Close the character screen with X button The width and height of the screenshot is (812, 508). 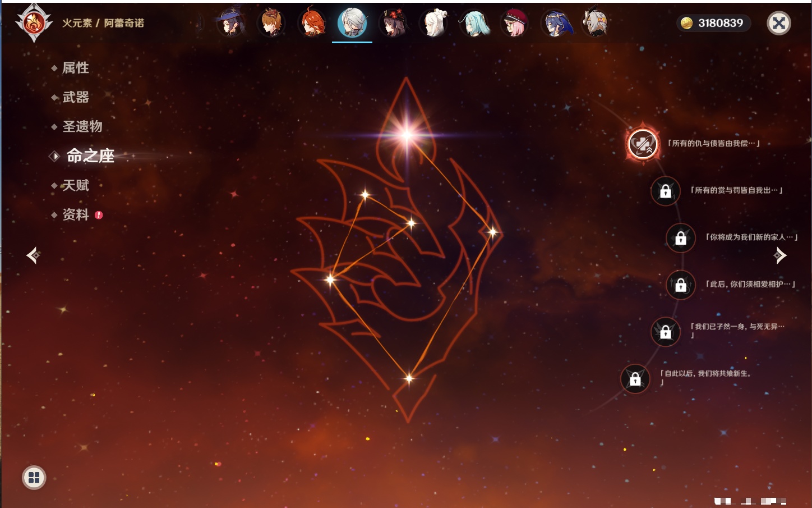779,24
